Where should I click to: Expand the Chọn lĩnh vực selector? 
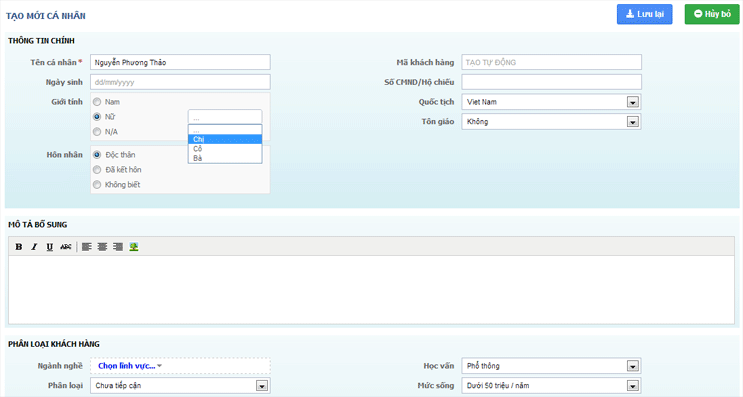tap(130, 366)
